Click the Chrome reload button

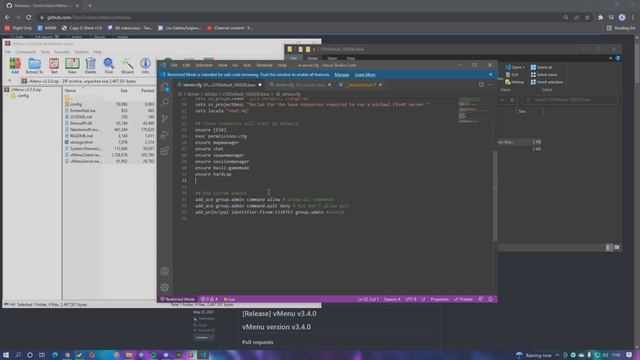tap(29, 18)
